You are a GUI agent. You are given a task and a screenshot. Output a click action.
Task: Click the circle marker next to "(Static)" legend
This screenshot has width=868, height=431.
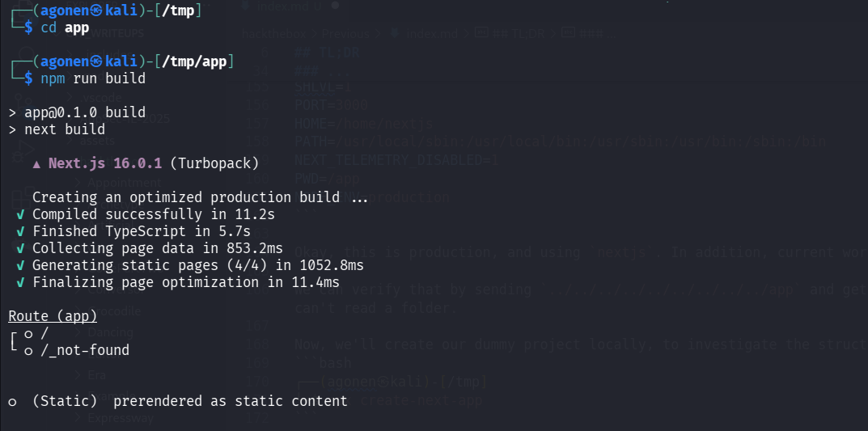[x=12, y=401]
